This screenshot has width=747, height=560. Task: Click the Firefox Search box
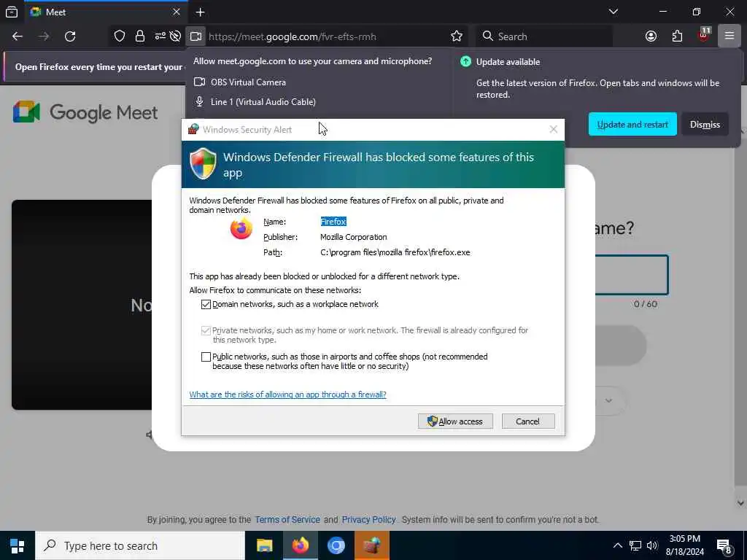544,36
